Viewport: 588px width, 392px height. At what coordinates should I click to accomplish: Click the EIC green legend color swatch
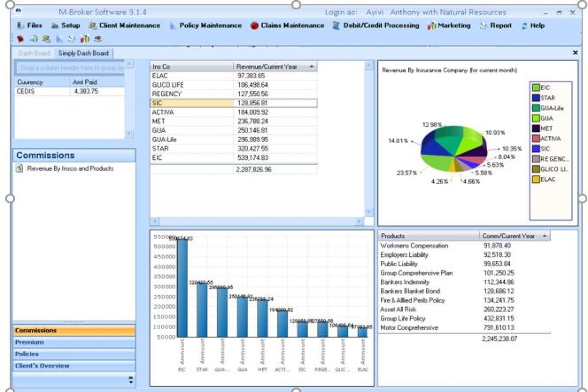tap(536, 88)
